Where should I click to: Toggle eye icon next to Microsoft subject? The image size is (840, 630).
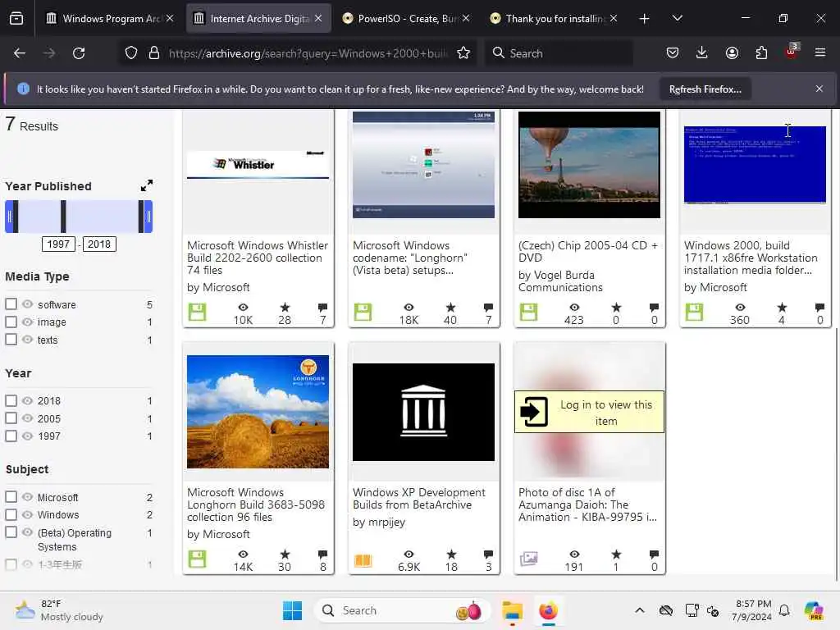click(x=27, y=496)
